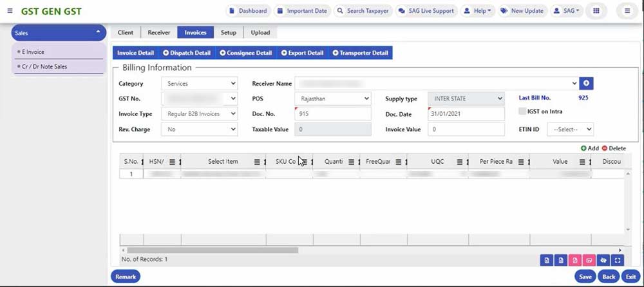Enable the IGST on Intra checkbox
Image resolution: width=644 pixels, height=287 pixels.
(x=522, y=112)
